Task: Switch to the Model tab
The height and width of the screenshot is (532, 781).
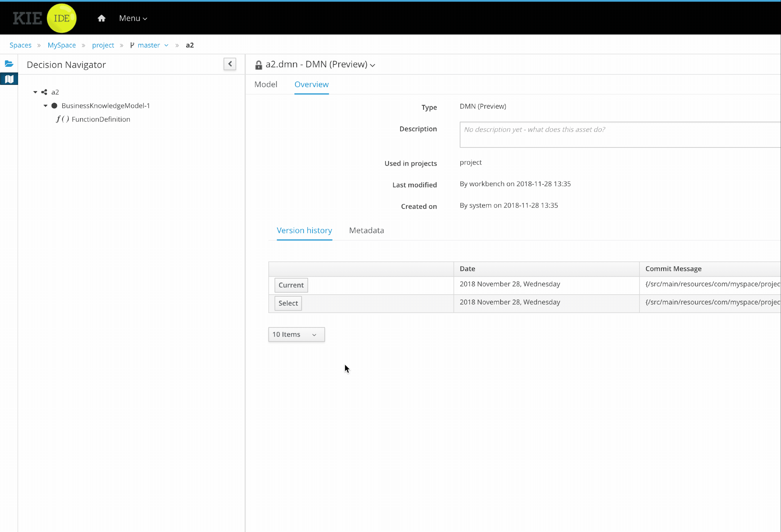Action: point(265,85)
